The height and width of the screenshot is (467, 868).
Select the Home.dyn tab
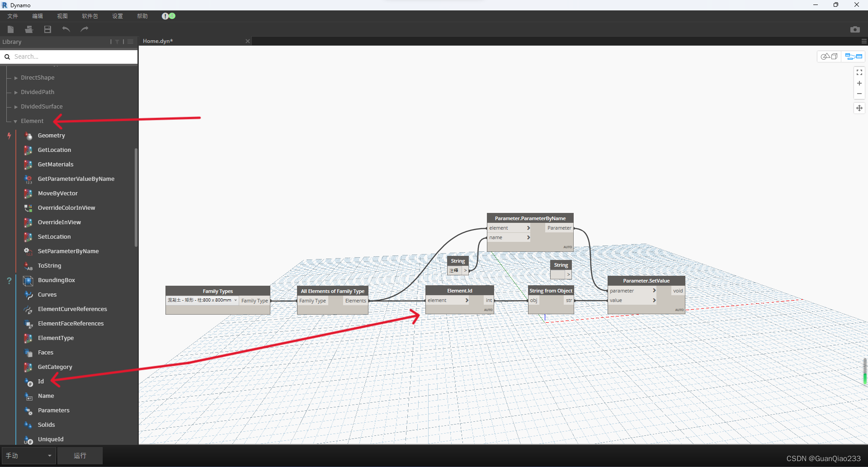click(x=157, y=41)
